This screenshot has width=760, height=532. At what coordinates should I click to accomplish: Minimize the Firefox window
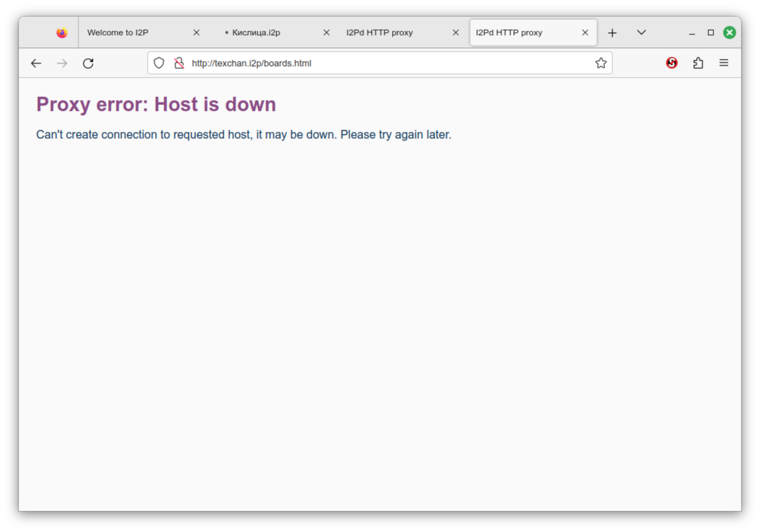692,33
